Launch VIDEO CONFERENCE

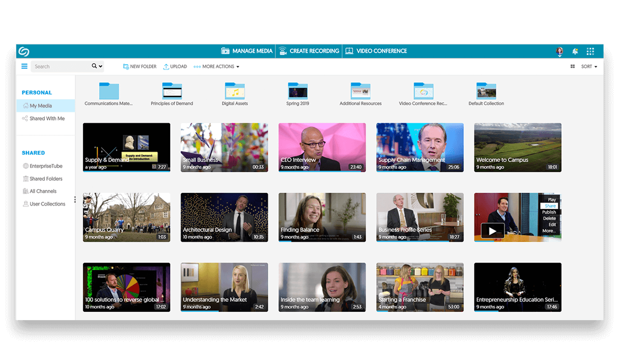[x=376, y=51]
